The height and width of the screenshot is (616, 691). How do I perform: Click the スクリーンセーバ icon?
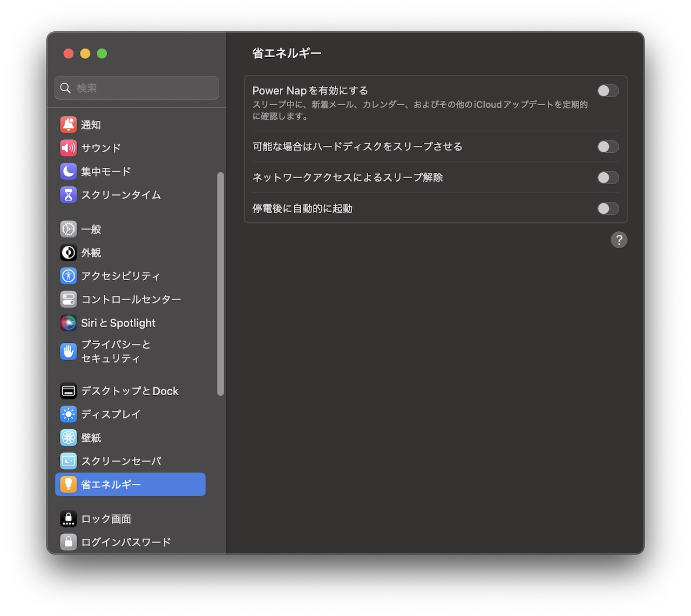coord(69,461)
